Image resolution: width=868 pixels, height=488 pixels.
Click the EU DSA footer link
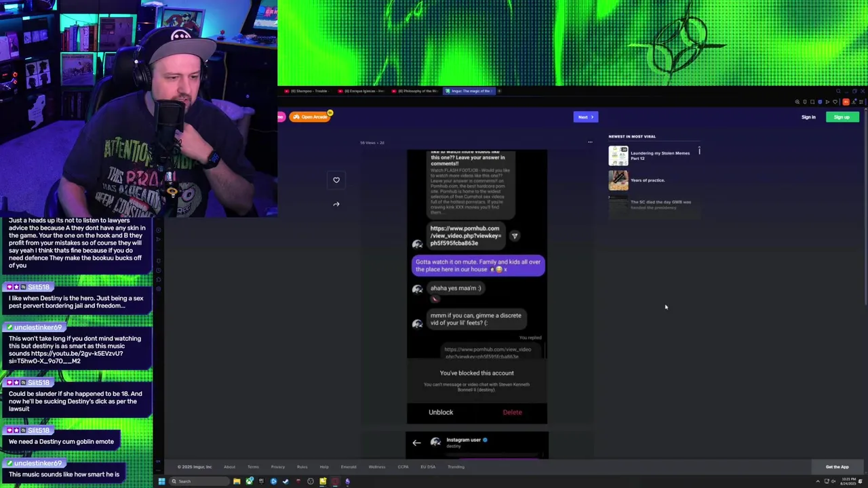428,467
